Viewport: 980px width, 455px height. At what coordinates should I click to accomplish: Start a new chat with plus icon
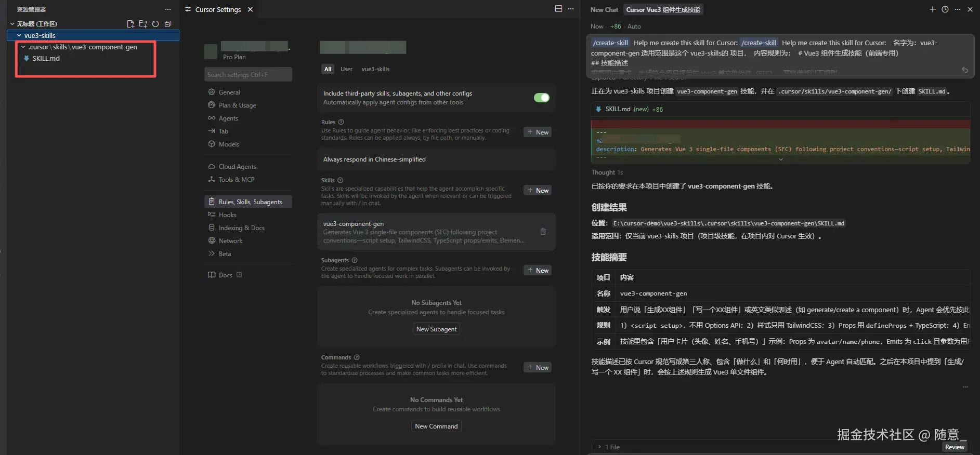pyautogui.click(x=932, y=9)
